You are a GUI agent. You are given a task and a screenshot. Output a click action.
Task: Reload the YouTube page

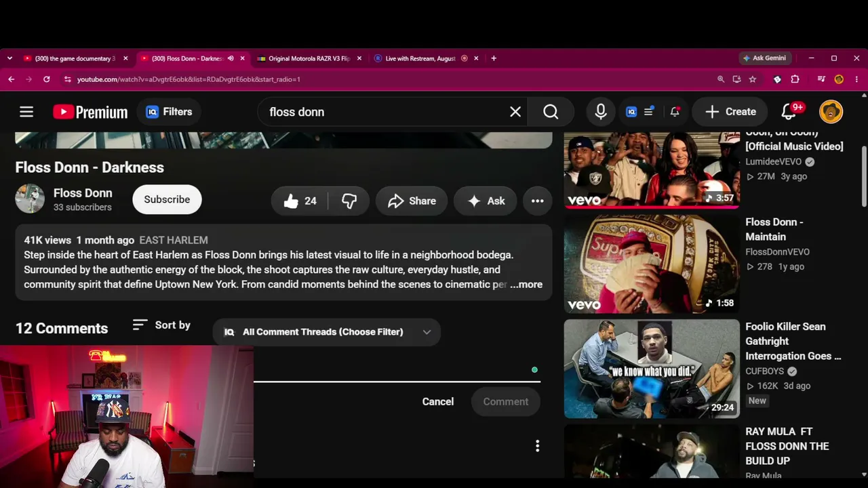[46, 79]
